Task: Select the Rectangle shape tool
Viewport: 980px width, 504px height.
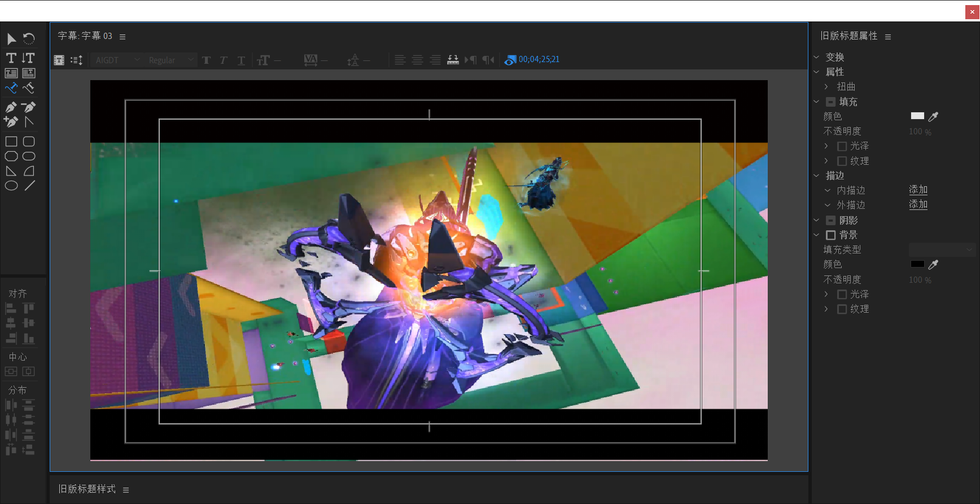Action: click(x=11, y=142)
